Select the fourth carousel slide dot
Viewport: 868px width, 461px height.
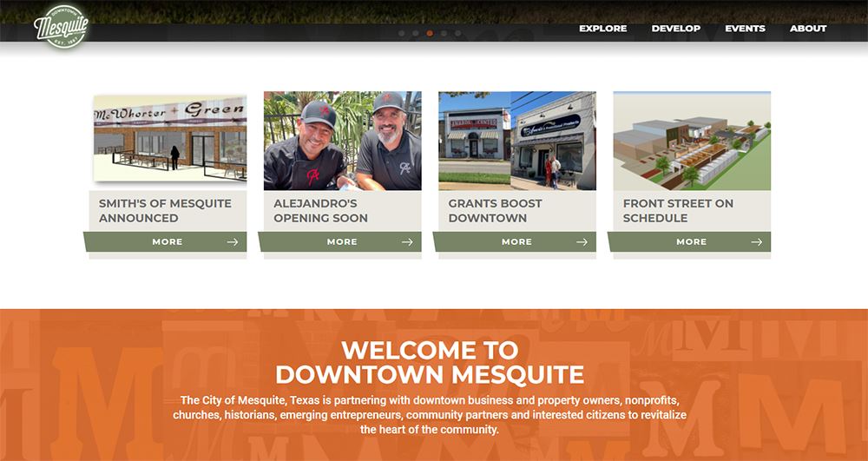(444, 33)
